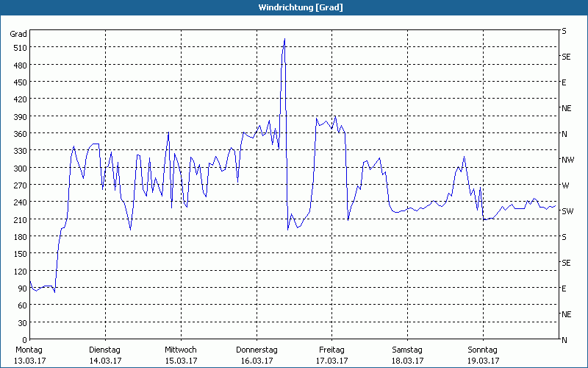The image size is (588, 368).
Task: Click the 'S' compass label level with 180
Action: [x=564, y=237]
